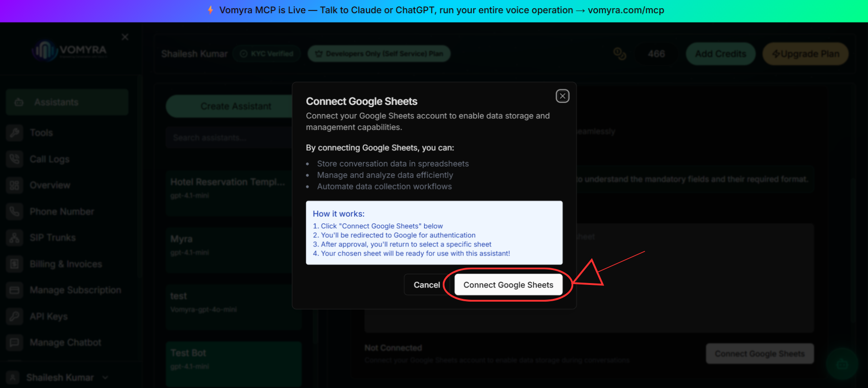
Task: Click the API Keys key icon
Action: point(14,317)
